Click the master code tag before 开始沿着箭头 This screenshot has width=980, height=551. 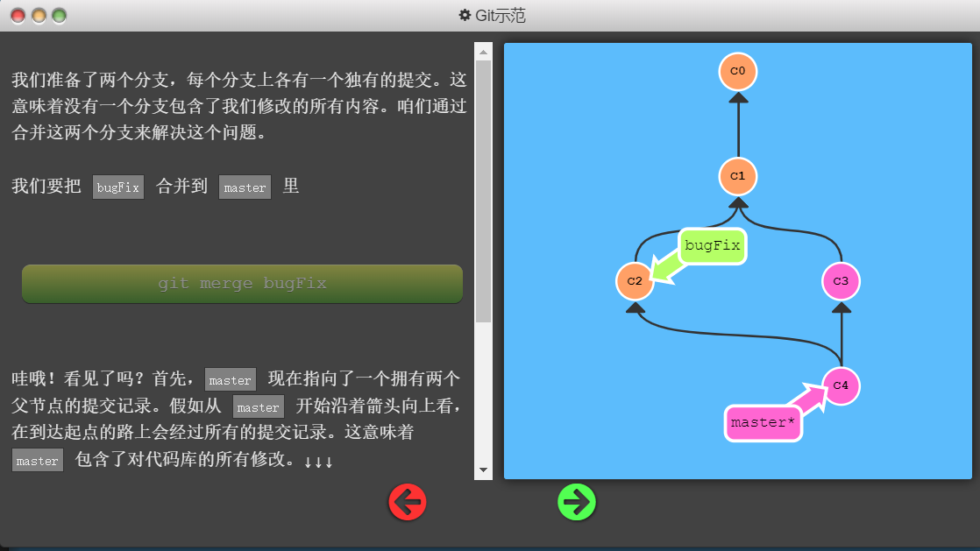coord(258,407)
